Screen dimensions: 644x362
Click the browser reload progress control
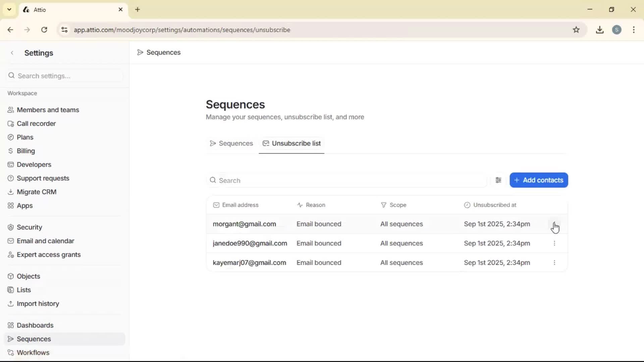coord(44,29)
